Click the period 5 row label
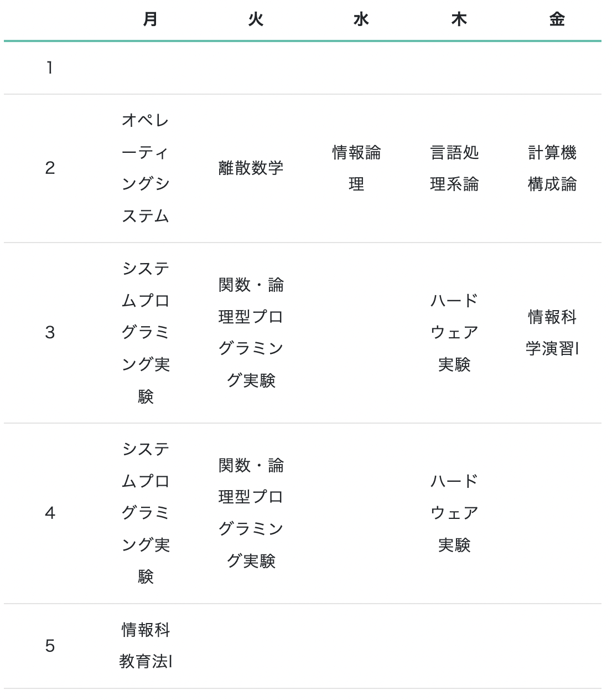 [50, 646]
